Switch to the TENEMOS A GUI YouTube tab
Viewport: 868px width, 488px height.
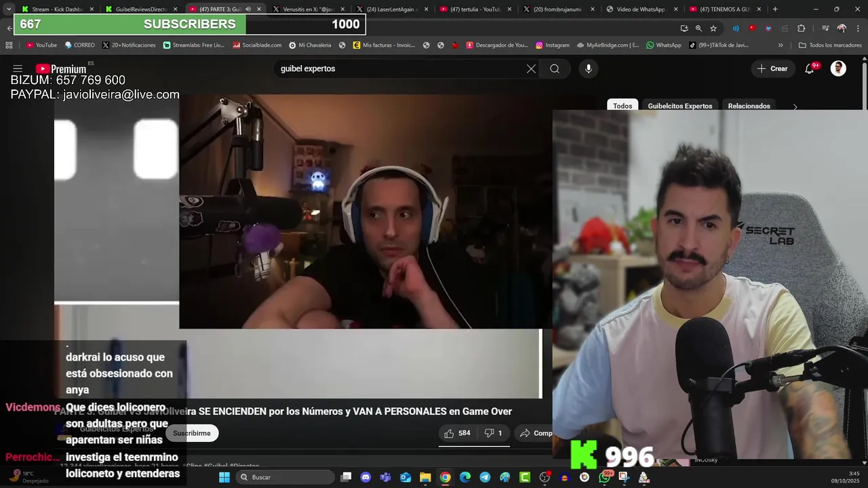click(726, 9)
